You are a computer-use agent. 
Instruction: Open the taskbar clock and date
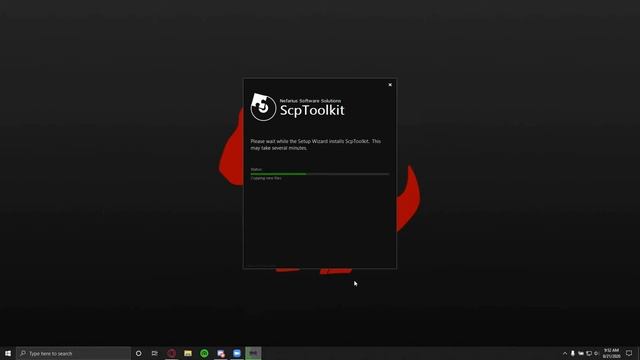pos(611,353)
